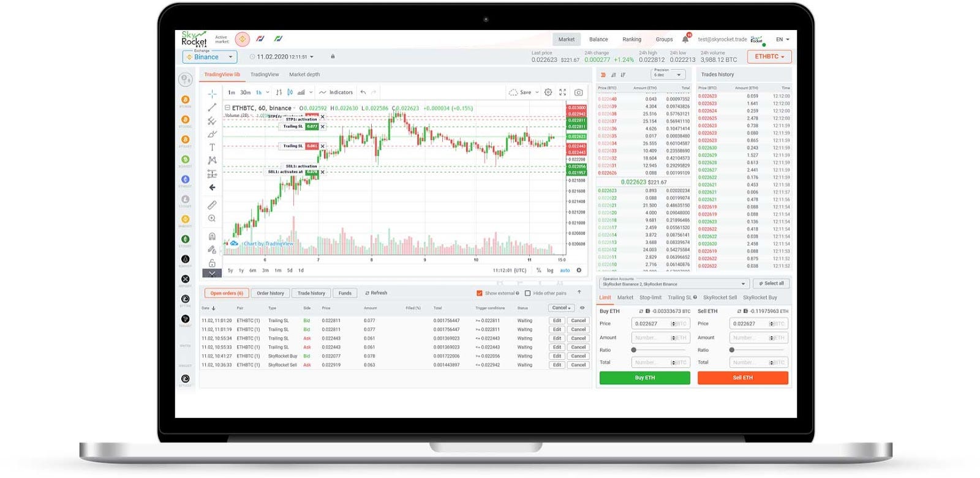Enter fullscreen chart mode
The width and height of the screenshot is (980, 478).
562,92
